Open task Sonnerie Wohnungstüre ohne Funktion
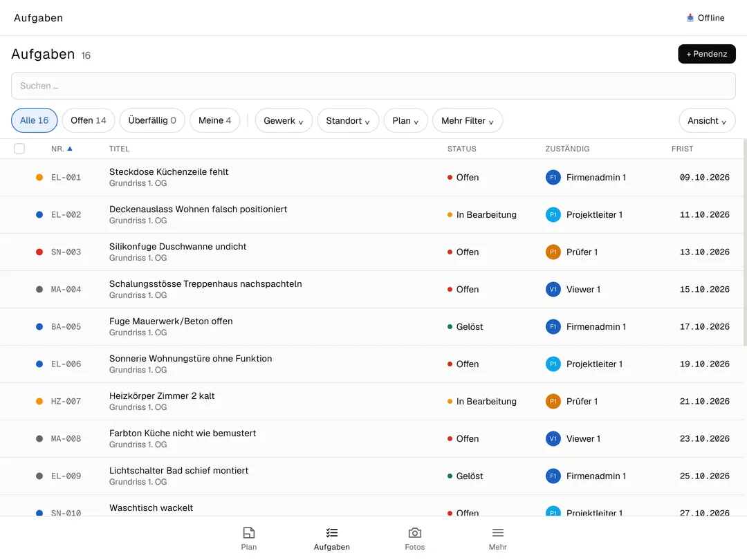Image resolution: width=747 pixels, height=560 pixels. coord(191,359)
